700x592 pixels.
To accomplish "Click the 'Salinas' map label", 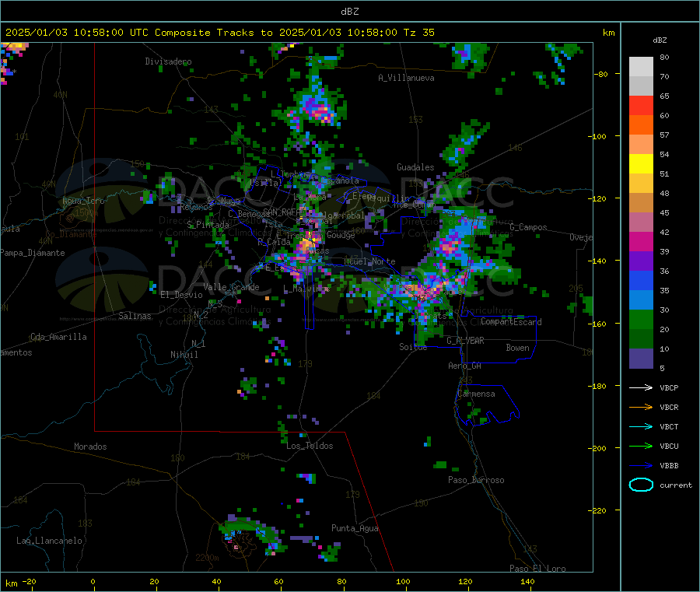I will (135, 316).
